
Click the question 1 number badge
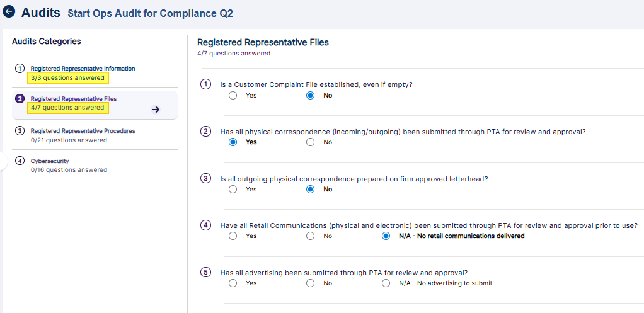205,84
